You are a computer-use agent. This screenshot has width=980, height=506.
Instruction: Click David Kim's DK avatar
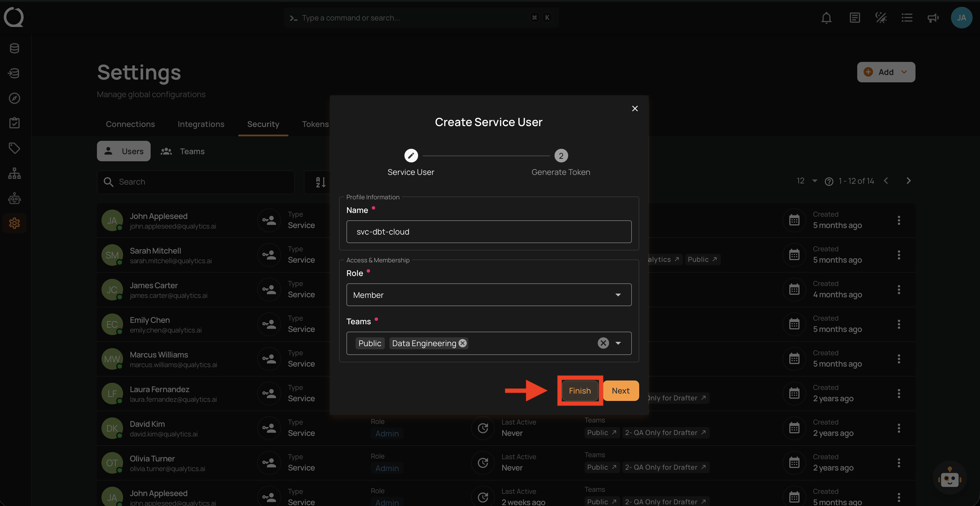(112, 428)
